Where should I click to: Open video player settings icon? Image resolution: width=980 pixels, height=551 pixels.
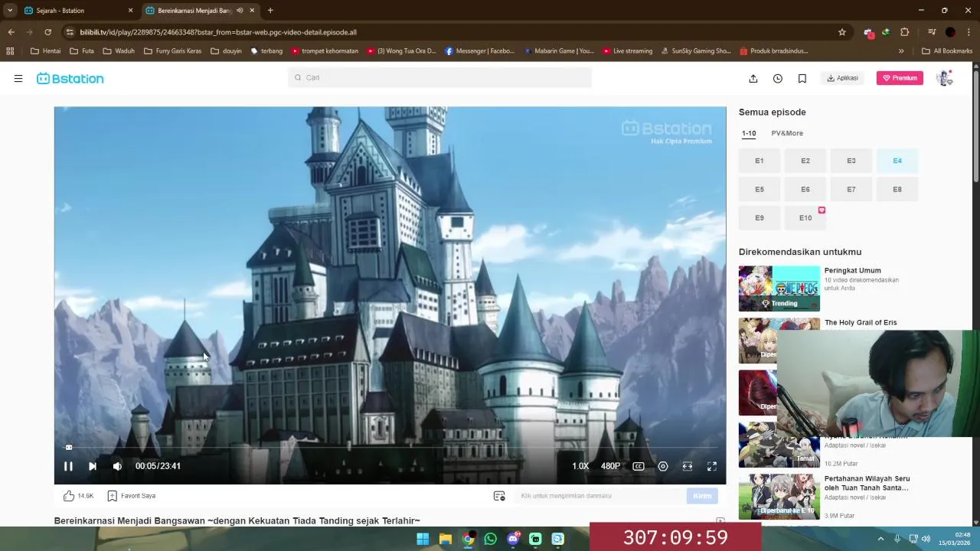663,466
